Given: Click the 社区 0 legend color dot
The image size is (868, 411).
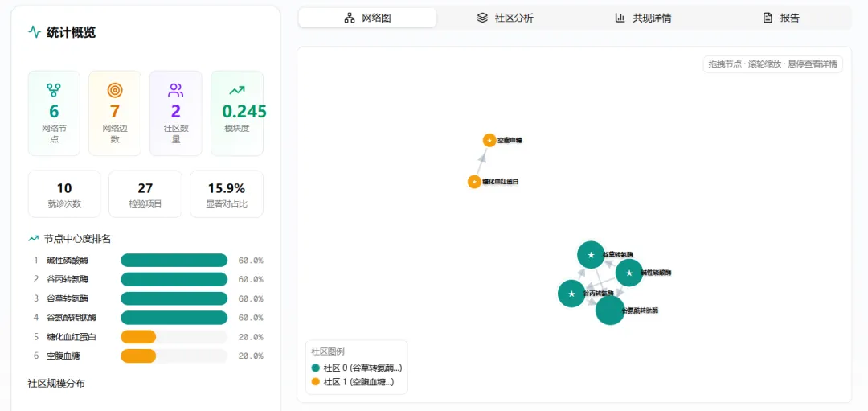Looking at the screenshot, I should click(315, 368).
